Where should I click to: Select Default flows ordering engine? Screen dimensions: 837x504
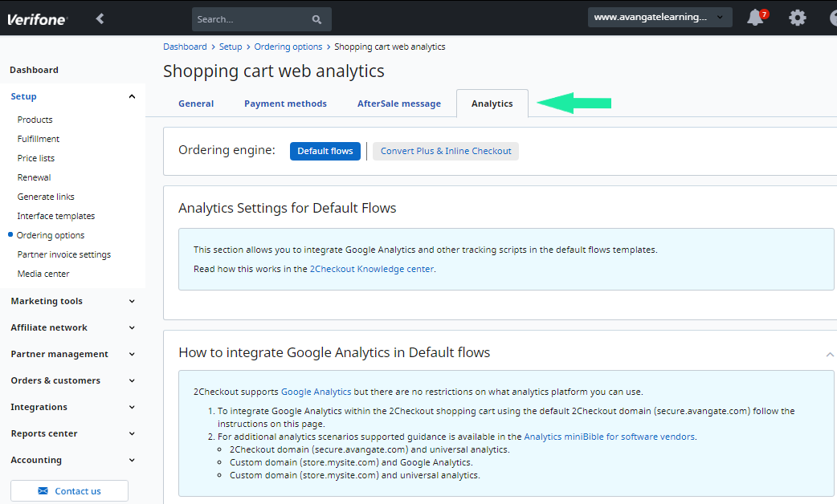[325, 151]
